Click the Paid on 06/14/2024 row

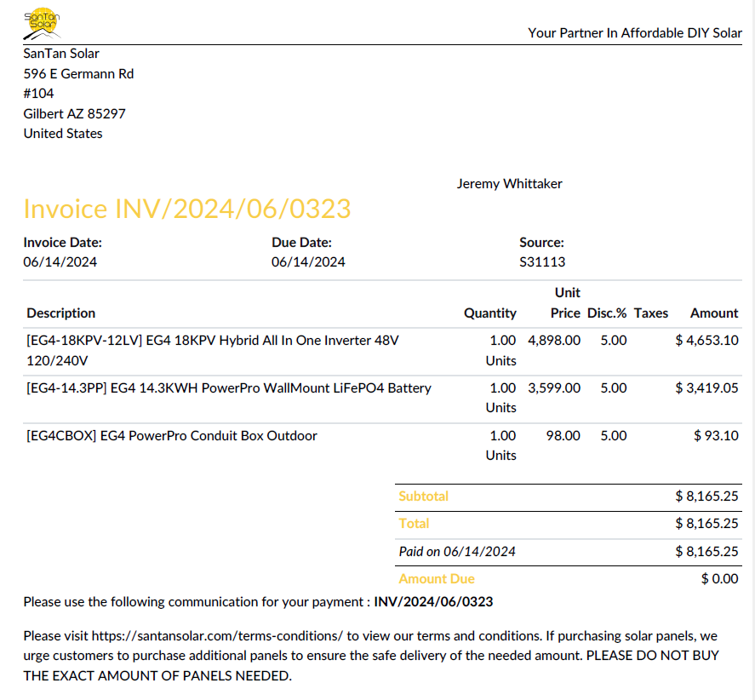click(457, 551)
